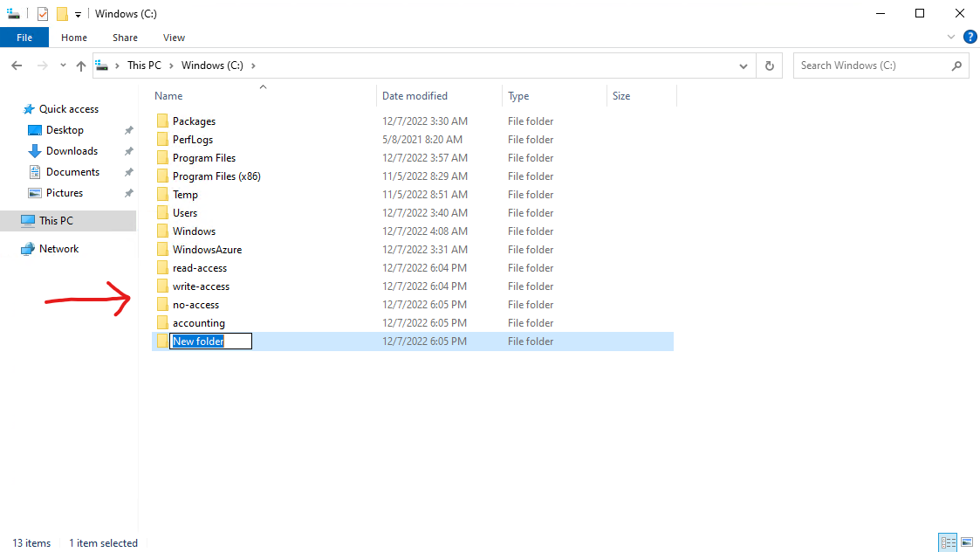Image resolution: width=980 pixels, height=552 pixels.
Task: Select the Temp folder icon
Action: (x=162, y=195)
